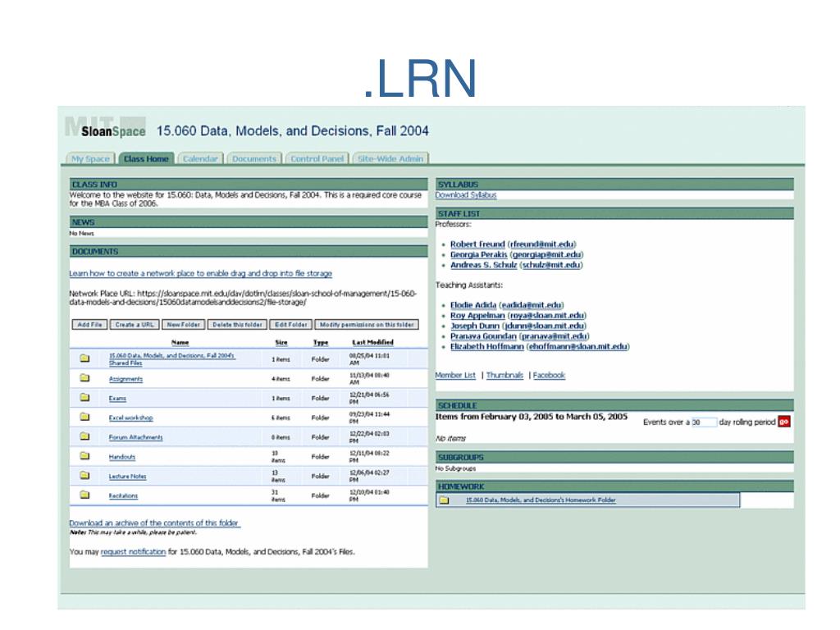Screen dimensions: 840x630
Task: Click the Homework Folder icon
Action: (x=444, y=500)
